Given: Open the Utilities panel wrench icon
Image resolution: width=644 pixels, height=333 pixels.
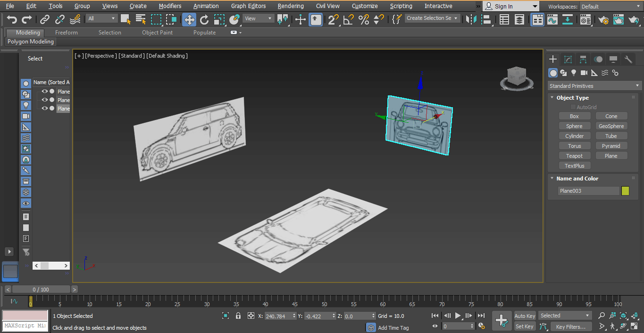Looking at the screenshot, I should click(628, 59).
